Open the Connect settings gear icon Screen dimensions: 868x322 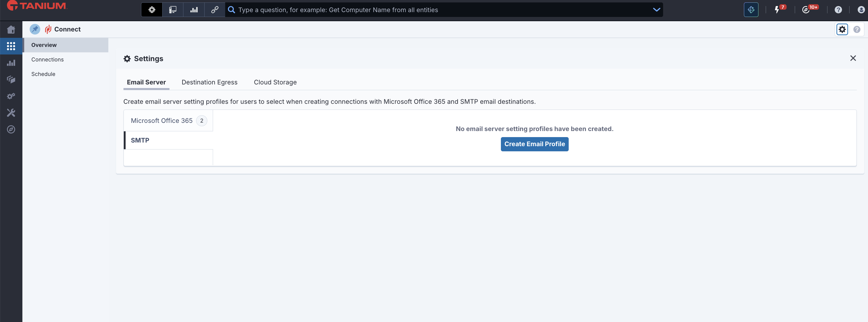[x=842, y=29]
